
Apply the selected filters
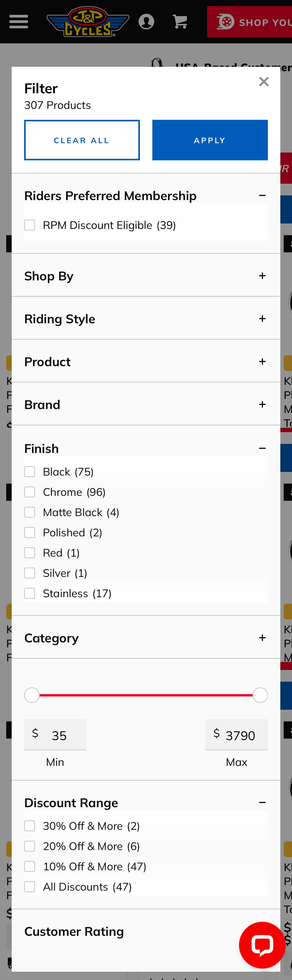tap(210, 140)
